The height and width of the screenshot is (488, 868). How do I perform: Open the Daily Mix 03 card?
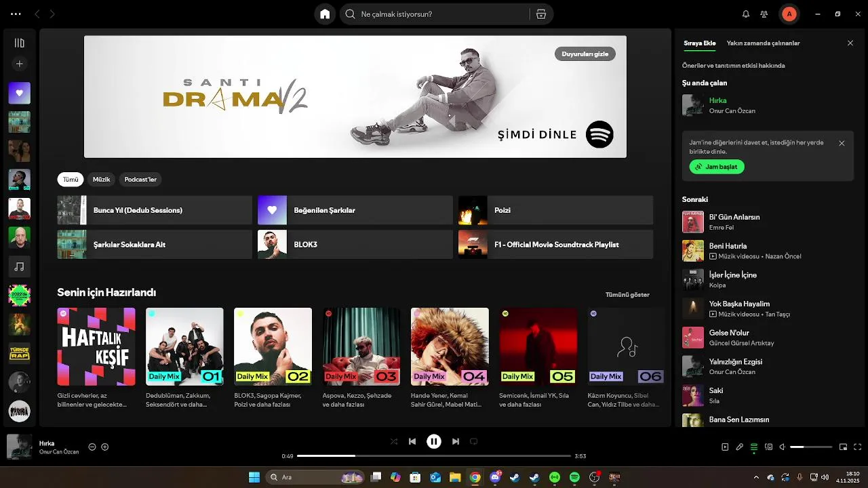coord(361,359)
